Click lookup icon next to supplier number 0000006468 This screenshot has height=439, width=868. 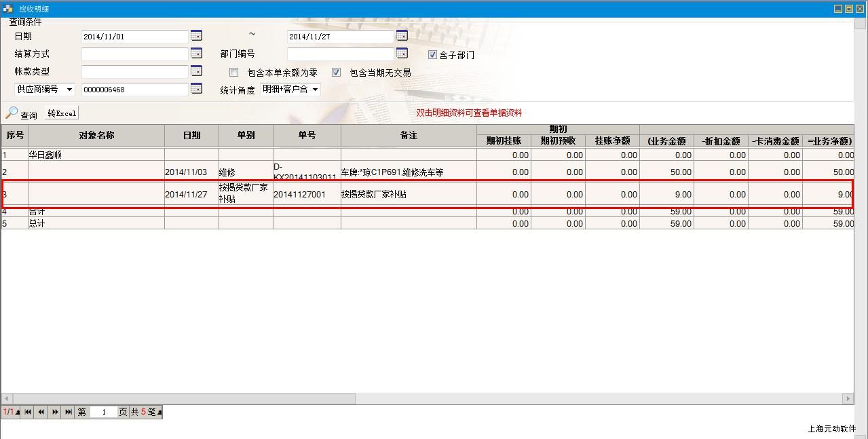(x=196, y=88)
